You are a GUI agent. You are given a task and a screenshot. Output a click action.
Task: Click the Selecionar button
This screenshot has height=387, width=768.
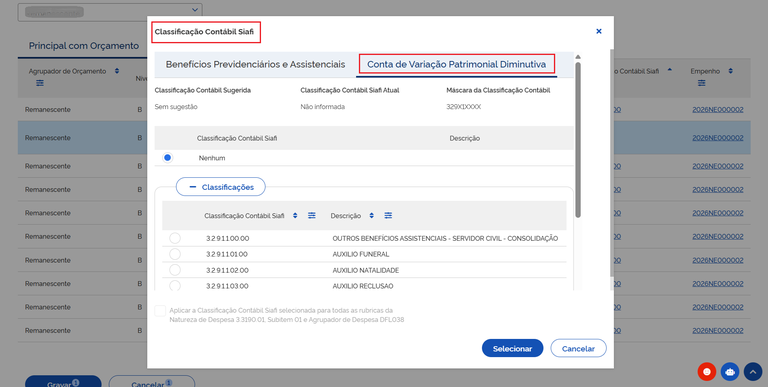(x=512, y=349)
